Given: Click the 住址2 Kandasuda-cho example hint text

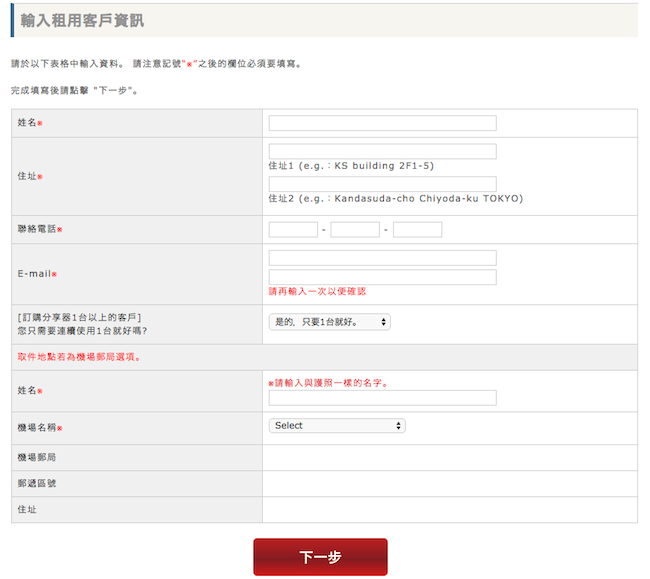Looking at the screenshot, I should coord(396,199).
